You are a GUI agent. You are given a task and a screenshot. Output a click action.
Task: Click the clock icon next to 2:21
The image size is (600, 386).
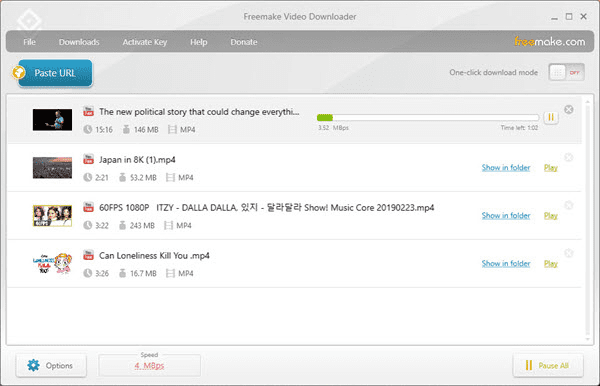click(88, 178)
